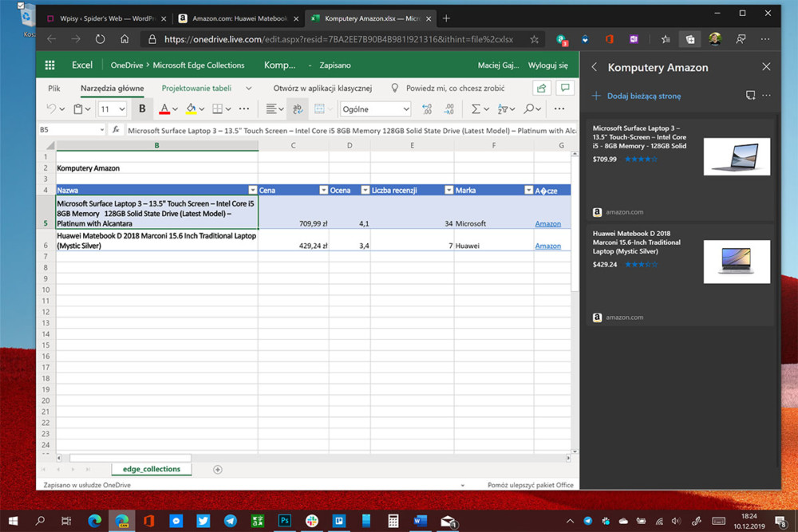The width and height of the screenshot is (798, 532).
Task: Open the Amazon link in row 6
Action: 547,246
